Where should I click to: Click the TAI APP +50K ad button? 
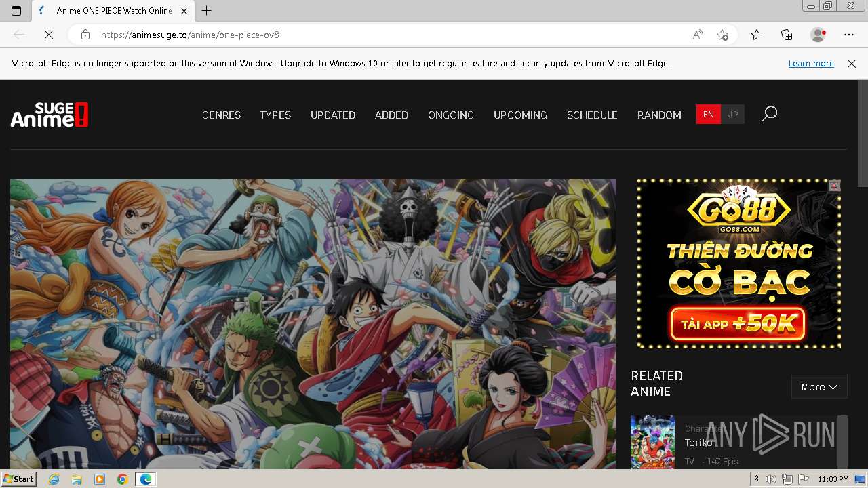pos(738,324)
